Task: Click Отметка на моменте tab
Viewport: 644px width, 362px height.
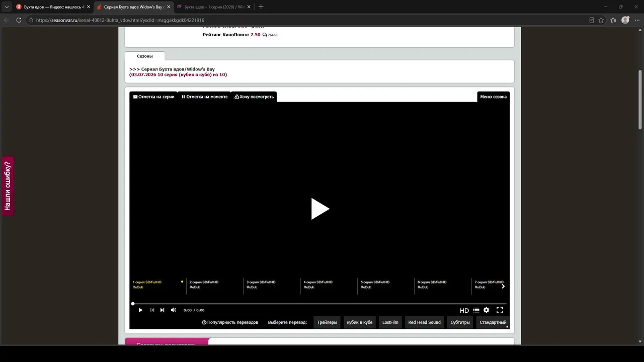Action: pos(204,97)
